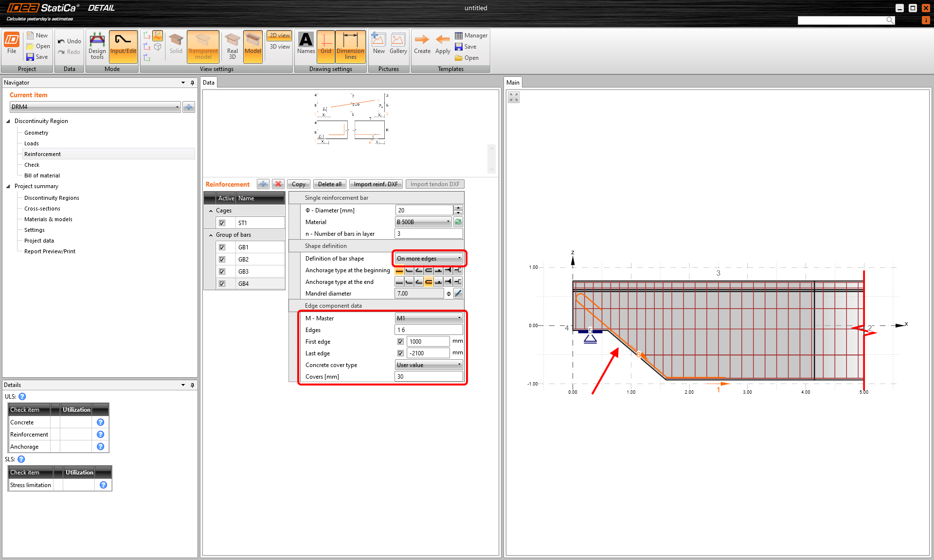
Task: Toggle the First edge checkbox
Action: [x=400, y=341]
